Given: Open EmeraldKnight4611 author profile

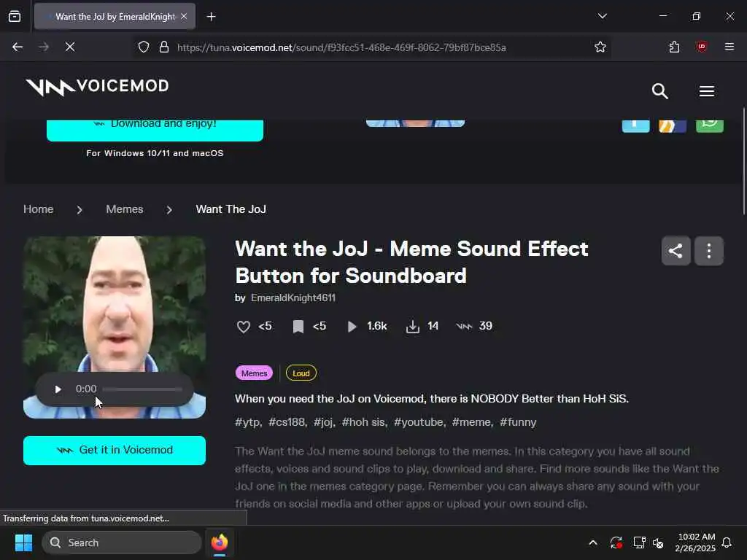Looking at the screenshot, I should click(293, 298).
